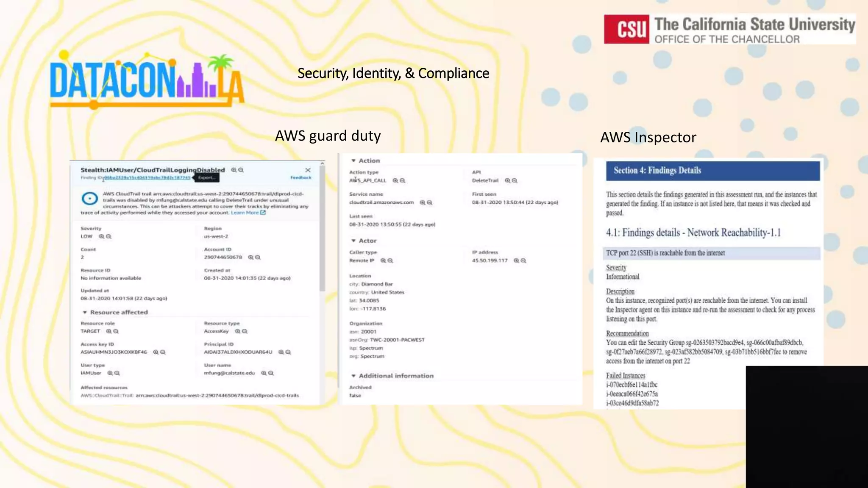Click the CSU Office of the Chancellor logo
Image resolution: width=868 pixels, height=488 pixels.
(x=730, y=29)
